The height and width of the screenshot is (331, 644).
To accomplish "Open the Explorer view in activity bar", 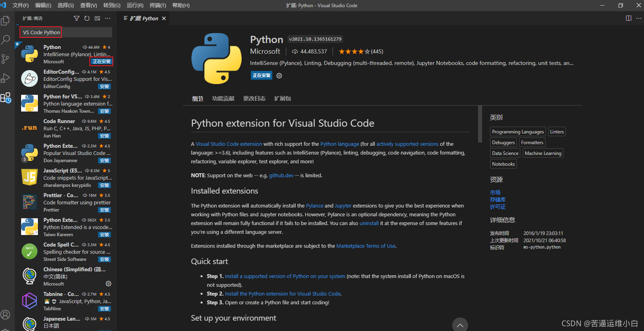I will point(6,21).
